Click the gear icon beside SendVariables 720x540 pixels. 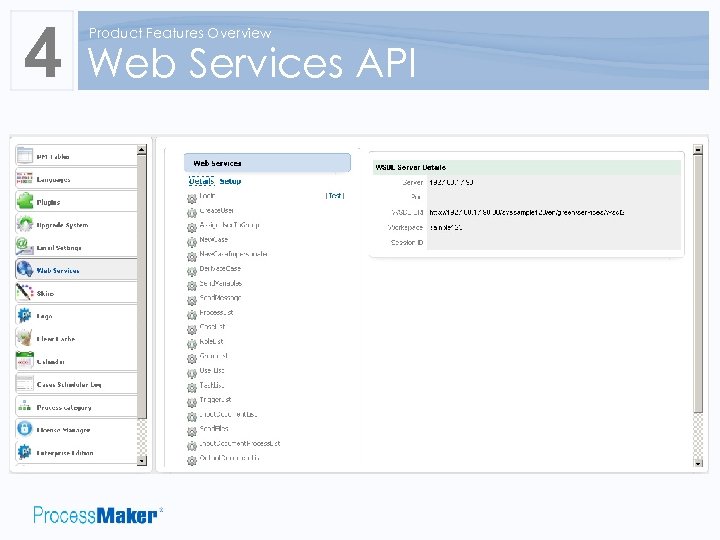click(191, 286)
